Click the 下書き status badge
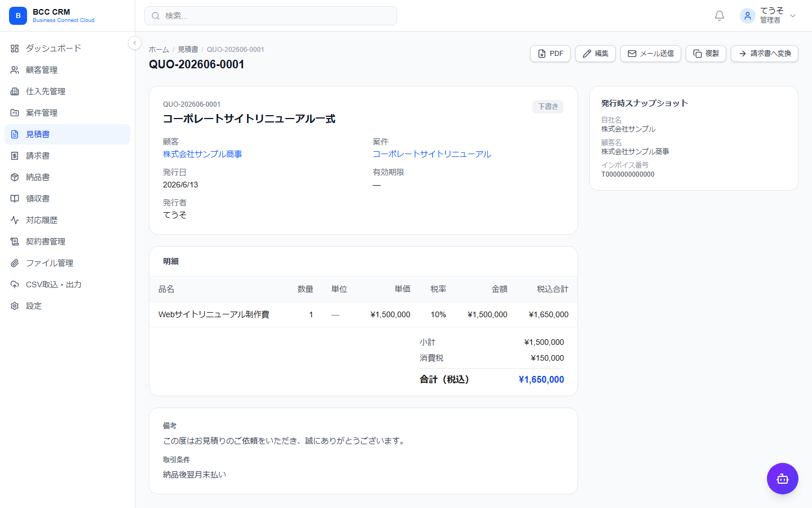 pyautogui.click(x=548, y=107)
